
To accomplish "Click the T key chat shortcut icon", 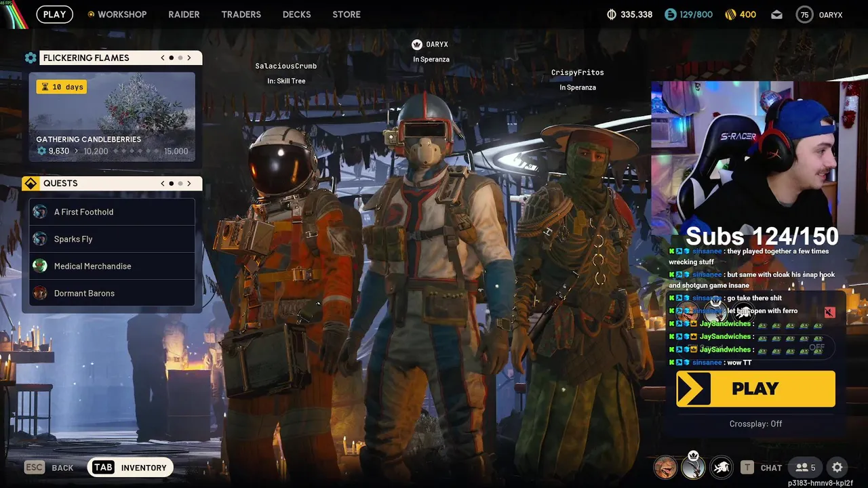I will (x=747, y=467).
